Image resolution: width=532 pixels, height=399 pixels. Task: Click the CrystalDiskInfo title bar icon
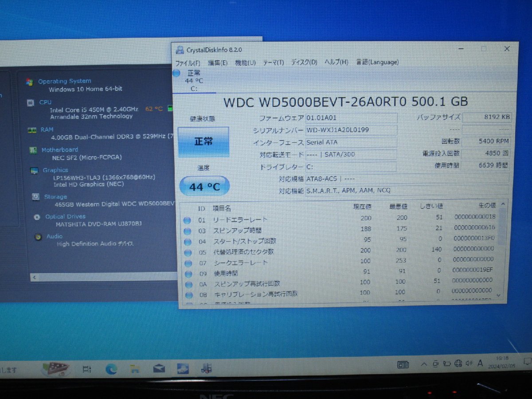pos(180,50)
